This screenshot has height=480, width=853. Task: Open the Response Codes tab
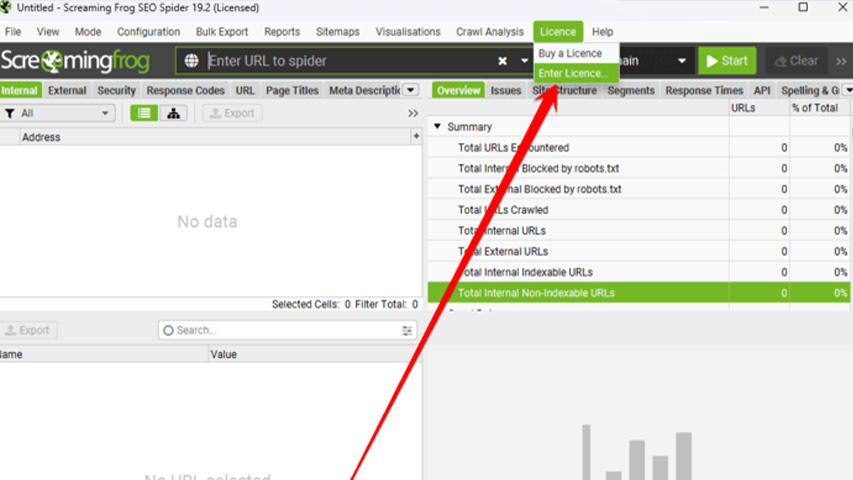[x=185, y=90]
